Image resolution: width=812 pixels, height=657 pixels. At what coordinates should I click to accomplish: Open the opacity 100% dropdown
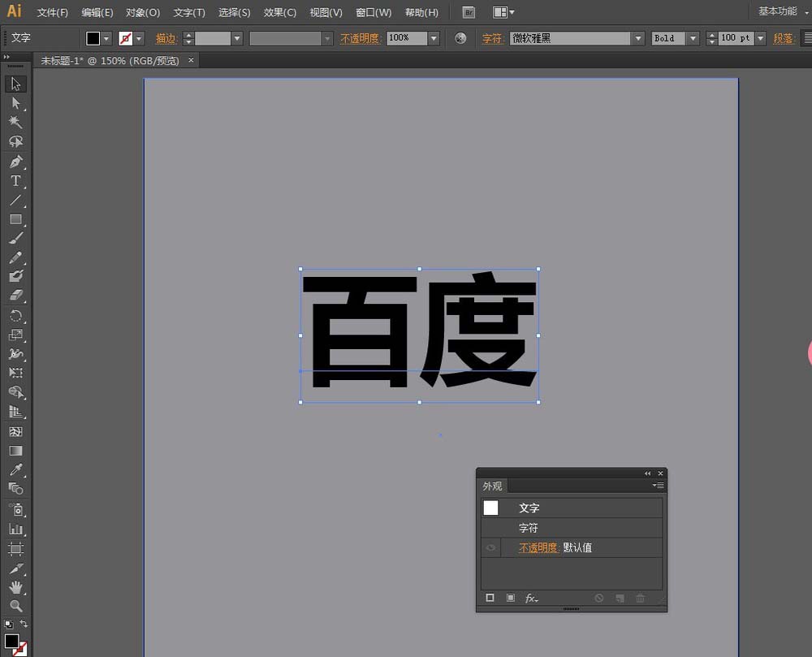click(x=434, y=38)
